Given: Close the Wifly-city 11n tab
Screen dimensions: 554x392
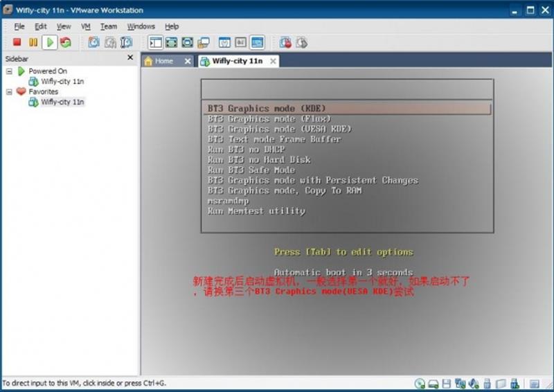Looking at the screenshot, I should coord(273,61).
